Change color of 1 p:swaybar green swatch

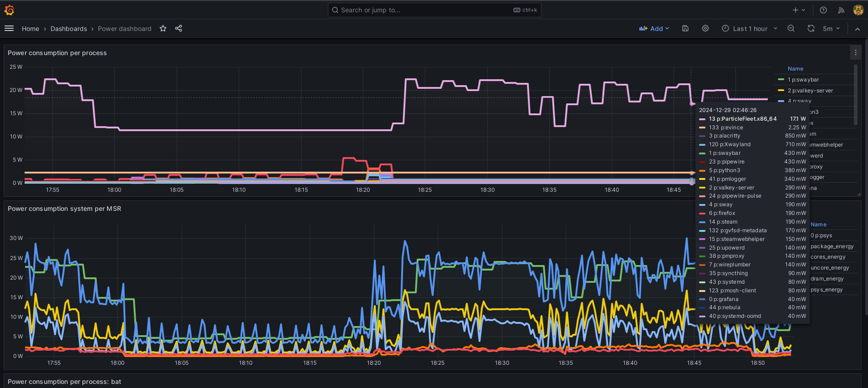tap(781, 80)
